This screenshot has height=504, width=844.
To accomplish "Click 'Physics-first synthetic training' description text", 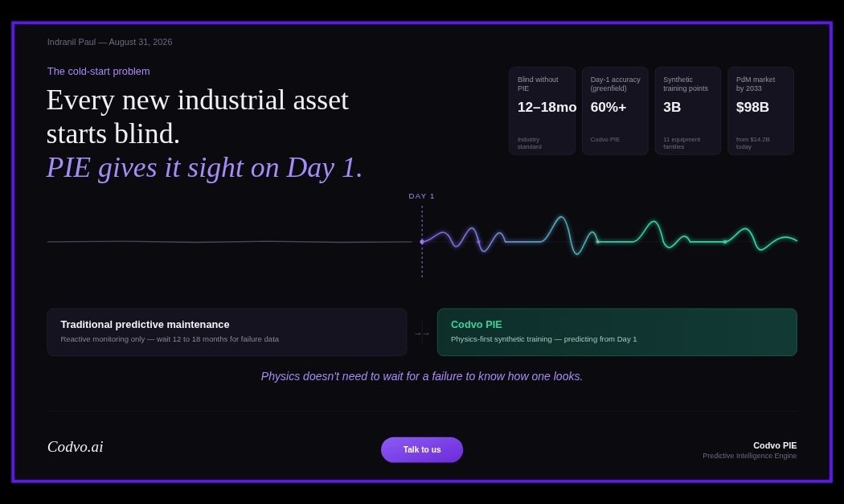I will pyautogui.click(x=543, y=339).
